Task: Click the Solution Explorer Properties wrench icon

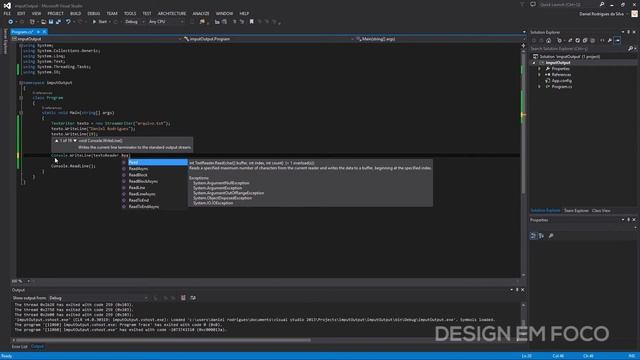Action: point(610,40)
